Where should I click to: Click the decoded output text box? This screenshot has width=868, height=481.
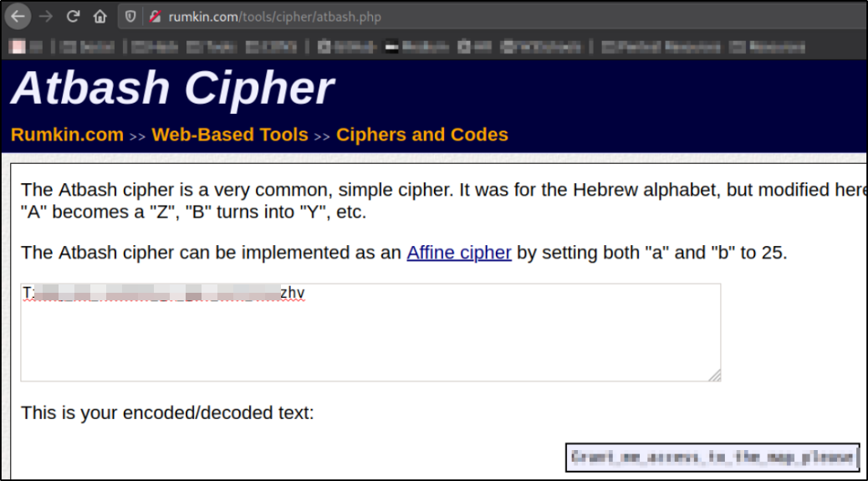[x=712, y=458]
